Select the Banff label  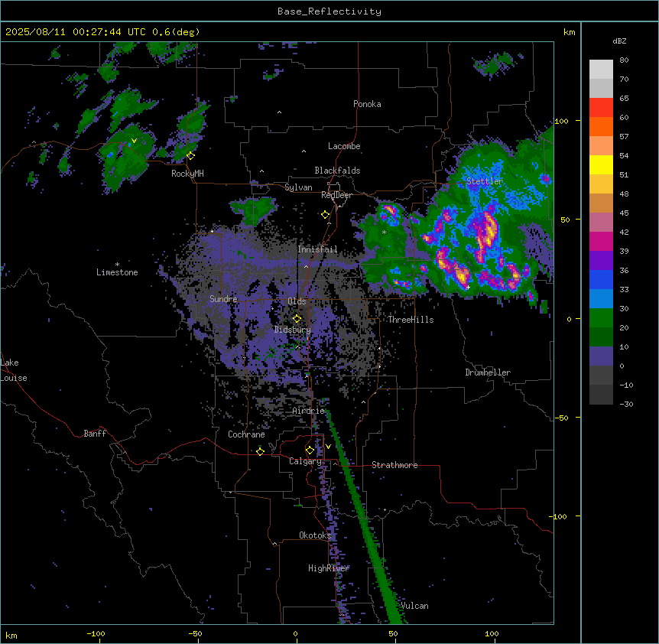[x=95, y=434]
